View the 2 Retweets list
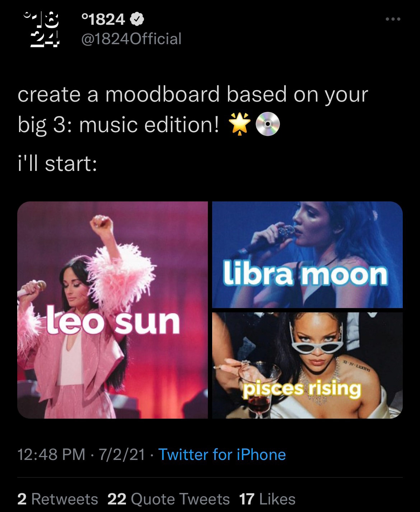This screenshot has width=420, height=512. (57, 499)
